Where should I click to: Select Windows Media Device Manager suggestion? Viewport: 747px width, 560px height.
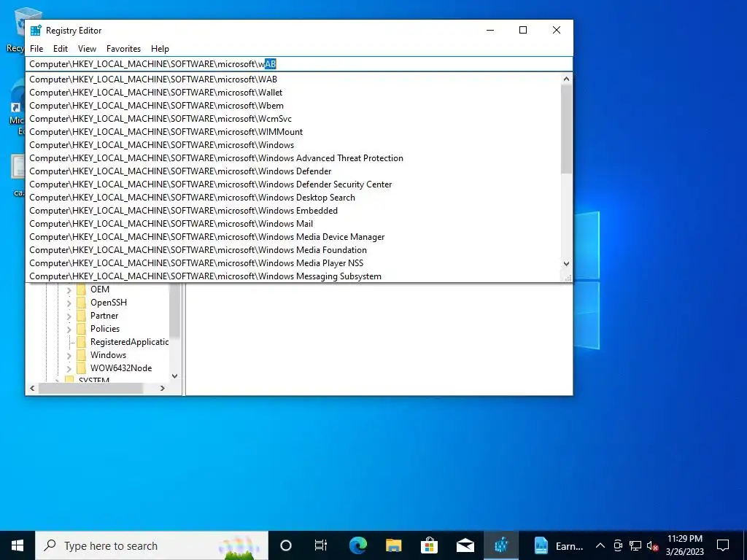[x=294, y=237]
